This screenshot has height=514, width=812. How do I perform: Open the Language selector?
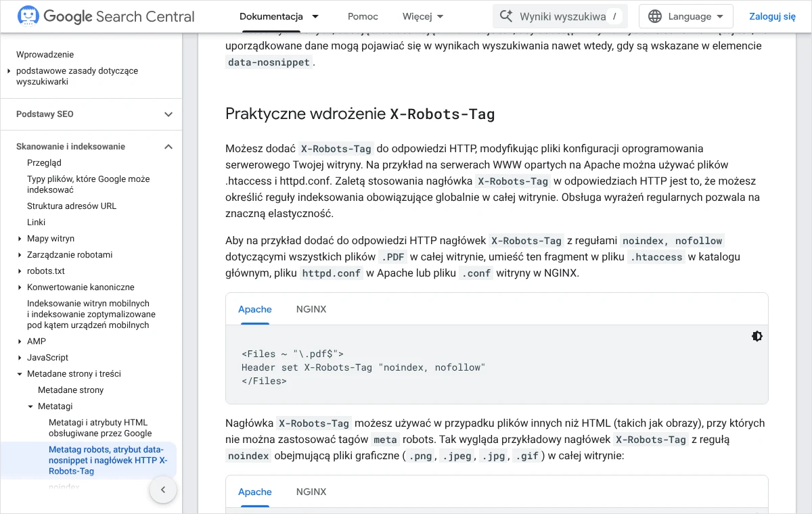[686, 16]
